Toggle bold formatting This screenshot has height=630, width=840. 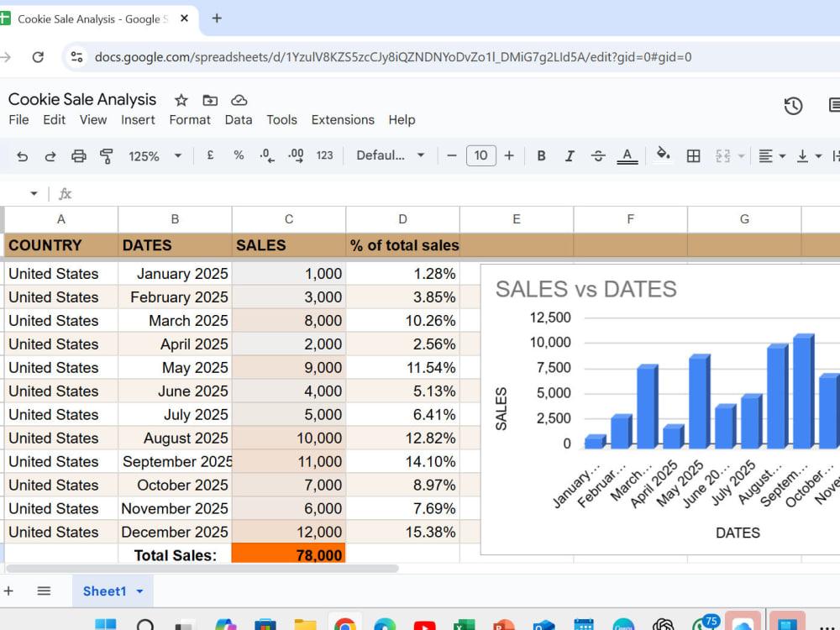pos(541,156)
